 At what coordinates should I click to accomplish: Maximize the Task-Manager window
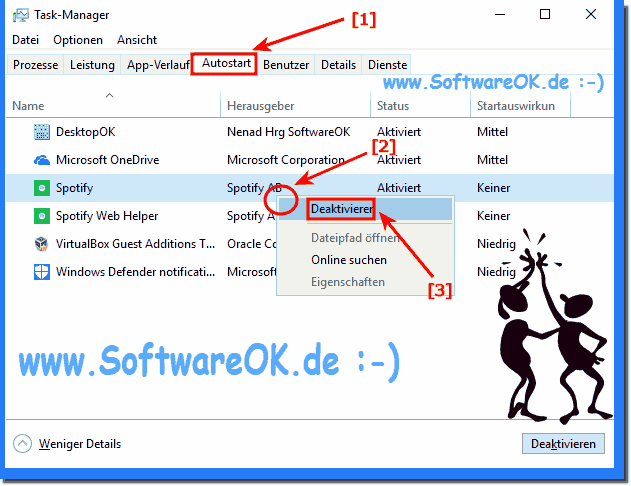(545, 14)
